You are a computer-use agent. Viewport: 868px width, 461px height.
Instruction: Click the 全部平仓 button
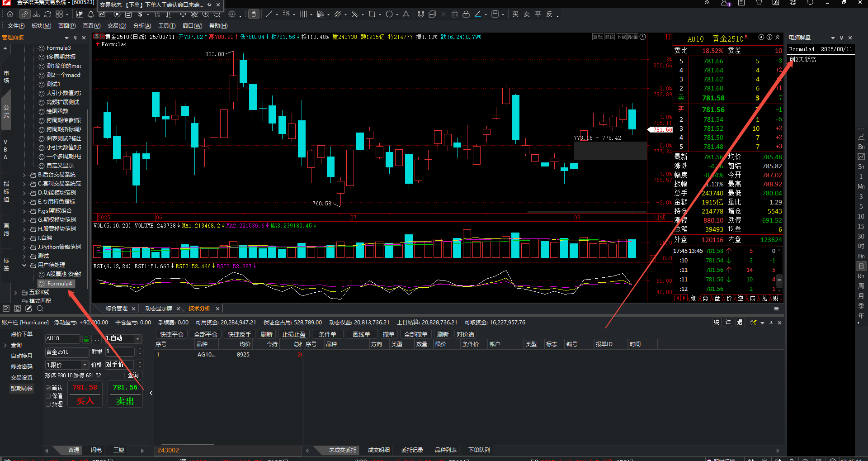point(206,334)
